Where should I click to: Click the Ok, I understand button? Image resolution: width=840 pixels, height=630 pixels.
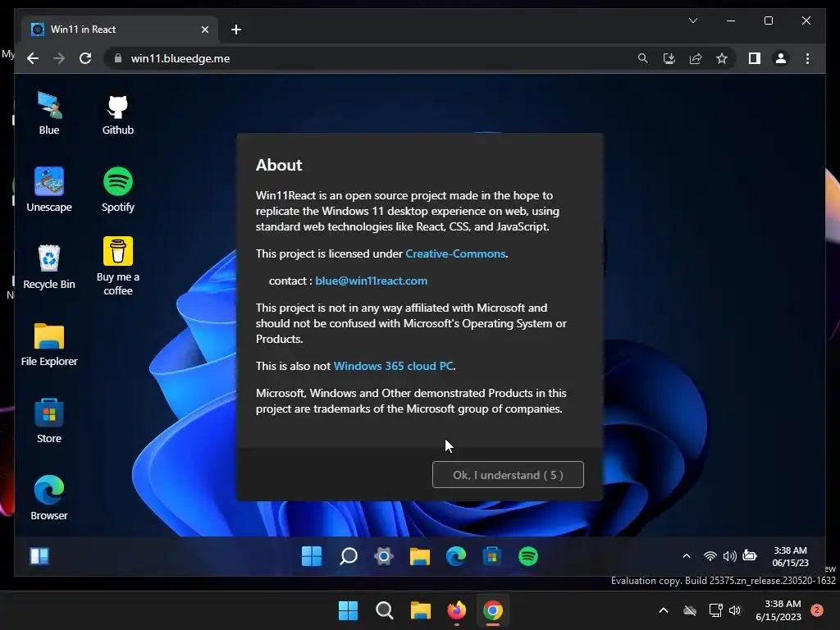508,475
